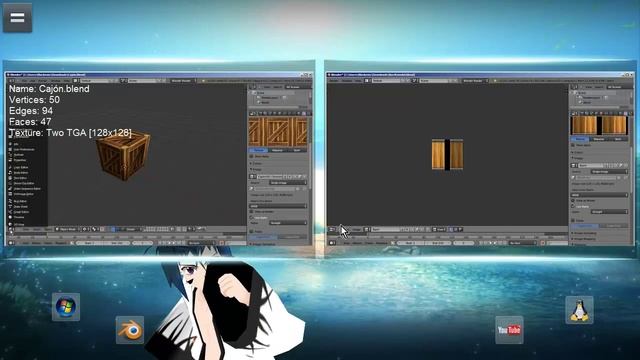Screen dimensions: 640x360
Task: Click Lower First button in left window
Action: [292, 238]
